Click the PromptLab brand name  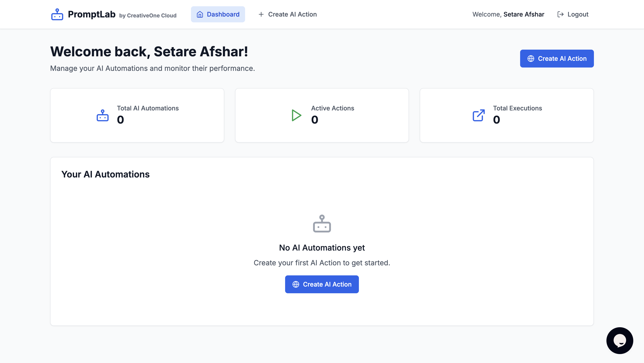(x=91, y=14)
